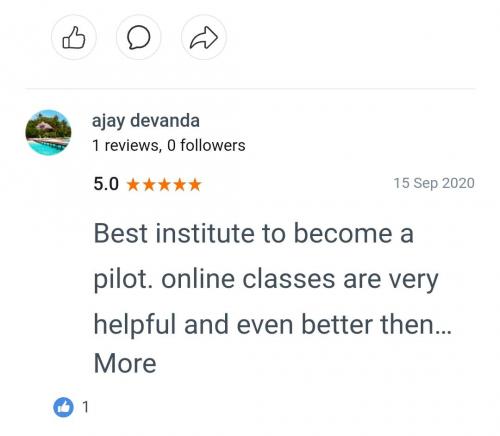Select the first orange rating star
The image size is (500, 436).
(x=133, y=185)
